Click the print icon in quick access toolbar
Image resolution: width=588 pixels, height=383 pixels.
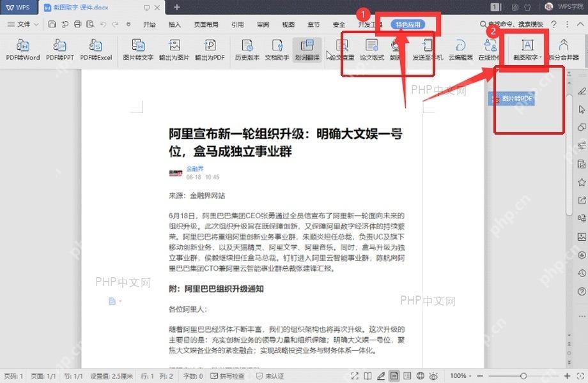[77, 24]
